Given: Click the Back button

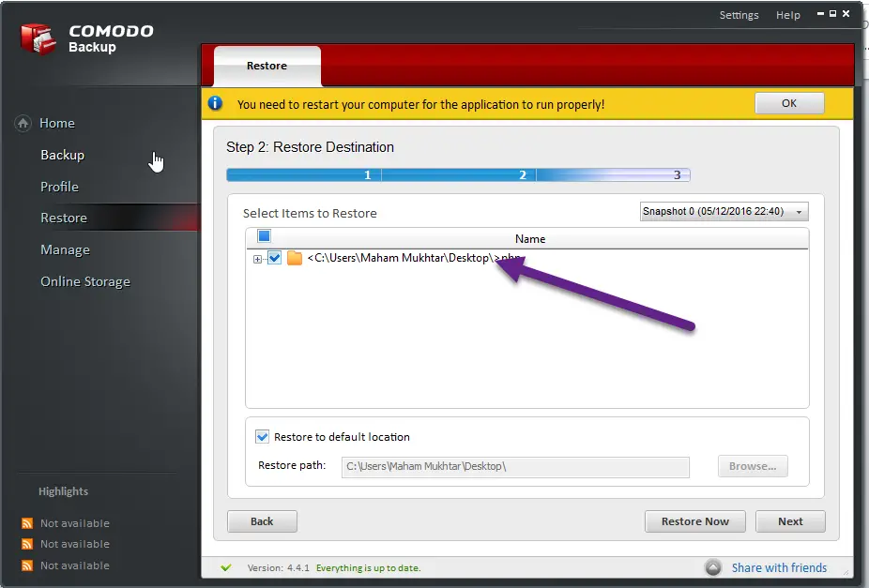Looking at the screenshot, I should 262,521.
